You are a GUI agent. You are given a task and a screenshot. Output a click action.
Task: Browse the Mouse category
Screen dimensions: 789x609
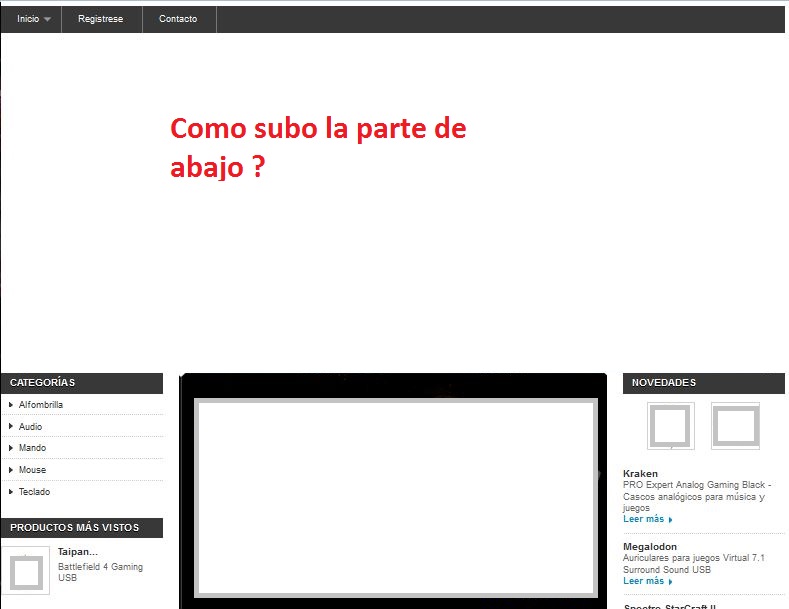32,470
